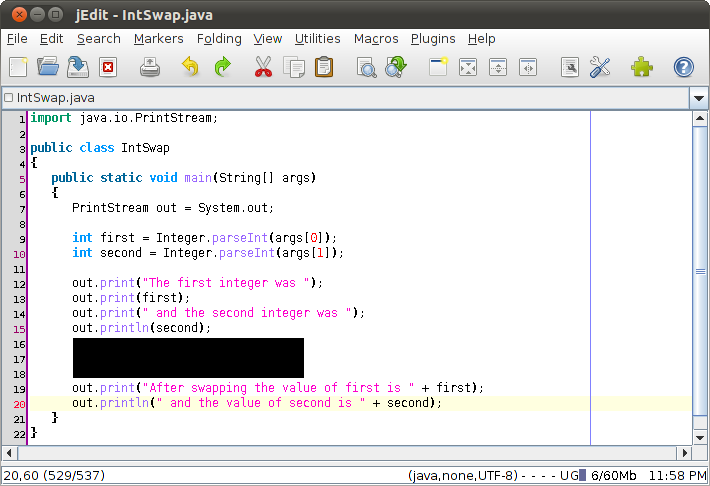This screenshot has width=710, height=486.
Task: Click 'out.println(second);' statement
Action: tap(141, 328)
